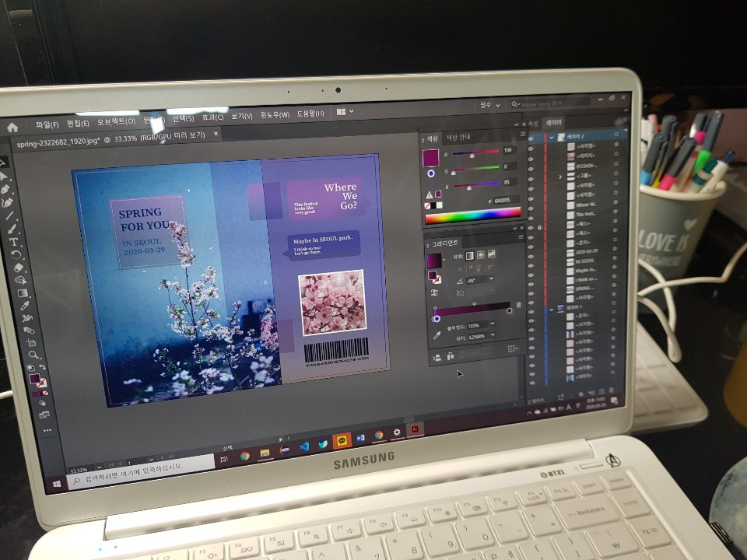Open the gradient stop position dropdown
The height and width of the screenshot is (560, 747).
tap(493, 335)
